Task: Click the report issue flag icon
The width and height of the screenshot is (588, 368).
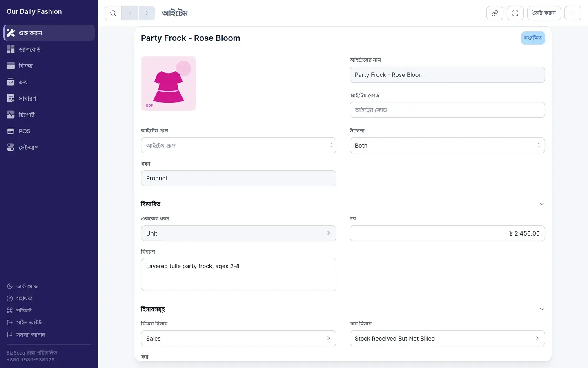Action: (10, 334)
